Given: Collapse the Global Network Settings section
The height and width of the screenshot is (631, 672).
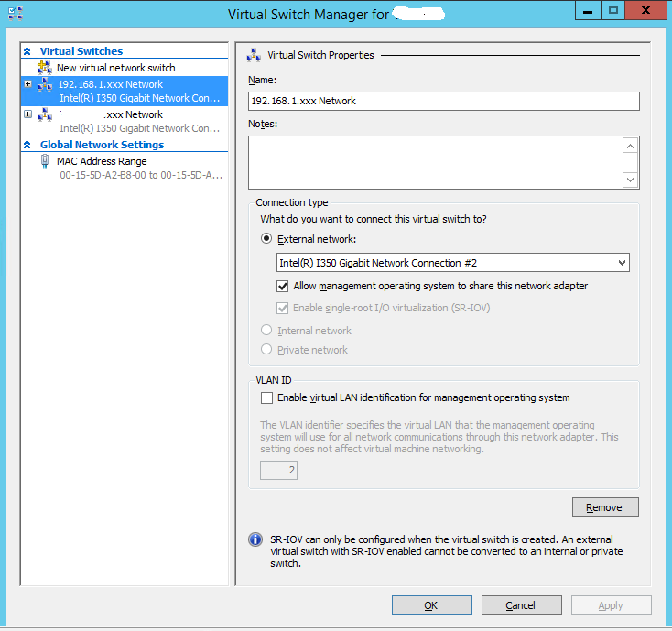Looking at the screenshot, I should tap(27, 145).
